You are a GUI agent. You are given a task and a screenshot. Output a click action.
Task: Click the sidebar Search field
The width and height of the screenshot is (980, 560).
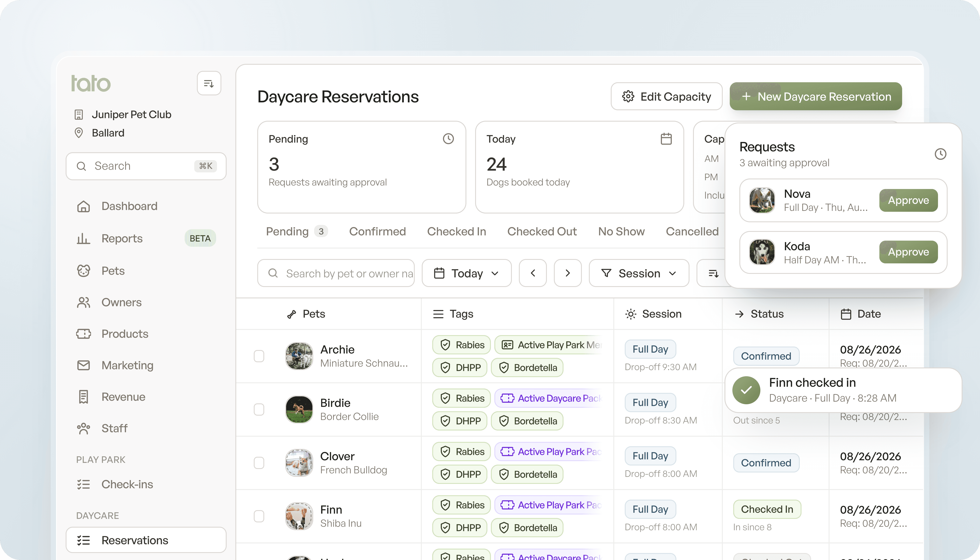click(146, 166)
